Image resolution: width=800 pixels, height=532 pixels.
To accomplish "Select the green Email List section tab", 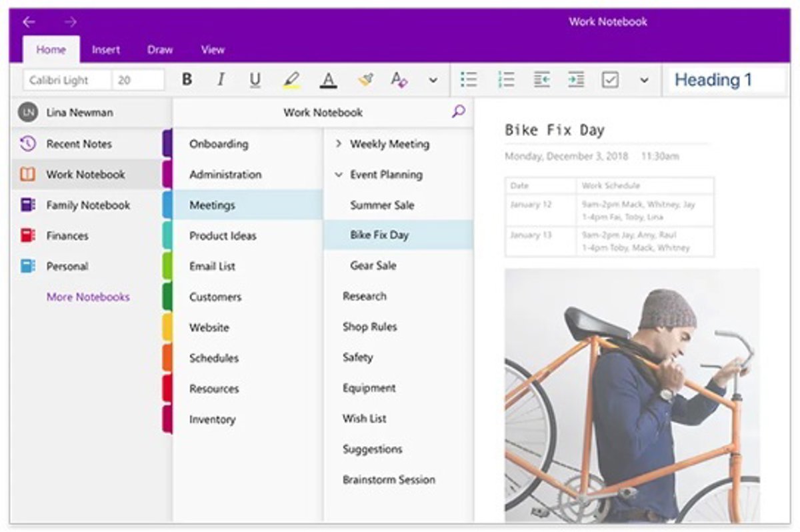I will tap(212, 267).
